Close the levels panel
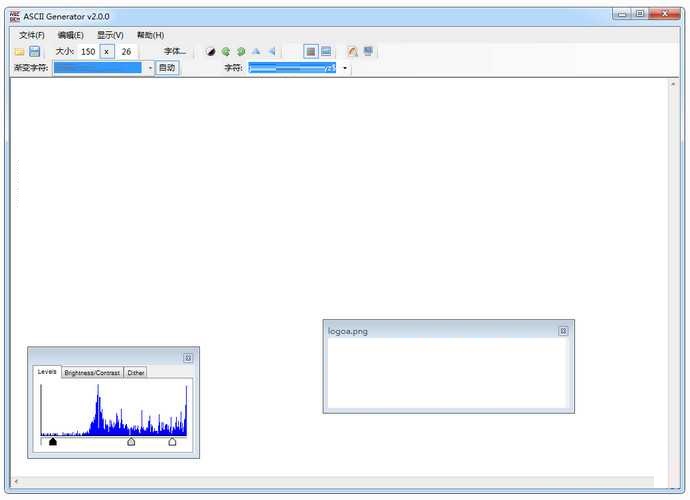 [x=188, y=358]
